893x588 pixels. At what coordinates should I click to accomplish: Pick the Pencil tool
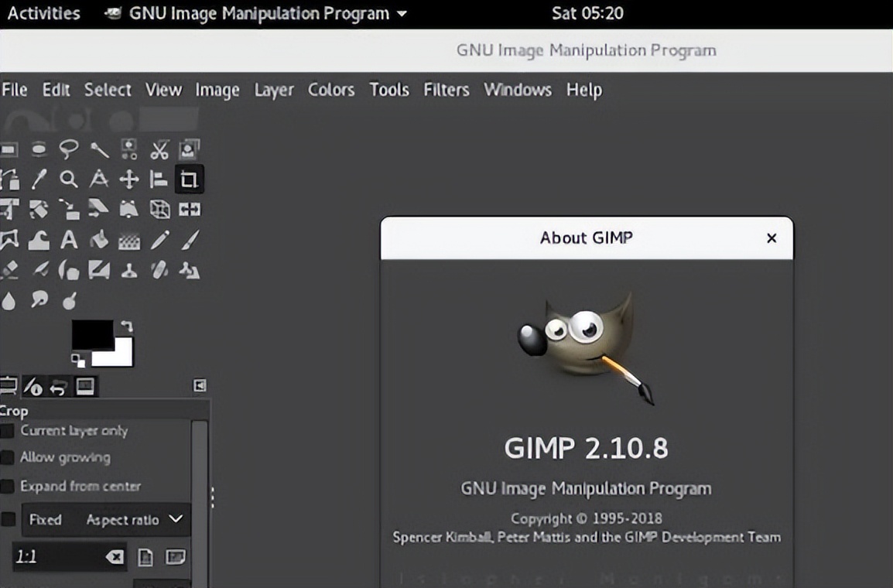click(159, 241)
